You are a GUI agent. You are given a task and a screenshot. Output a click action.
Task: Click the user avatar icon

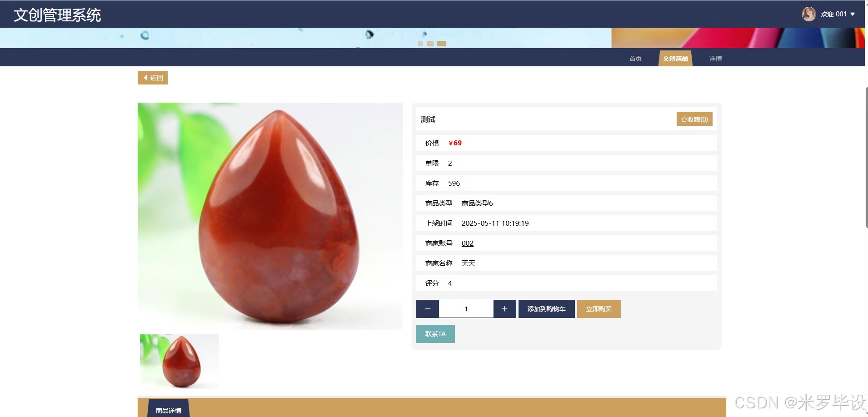coord(808,14)
